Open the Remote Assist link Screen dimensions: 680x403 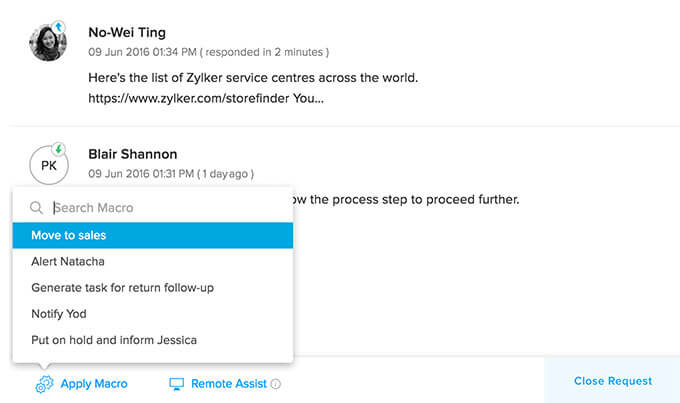[229, 383]
